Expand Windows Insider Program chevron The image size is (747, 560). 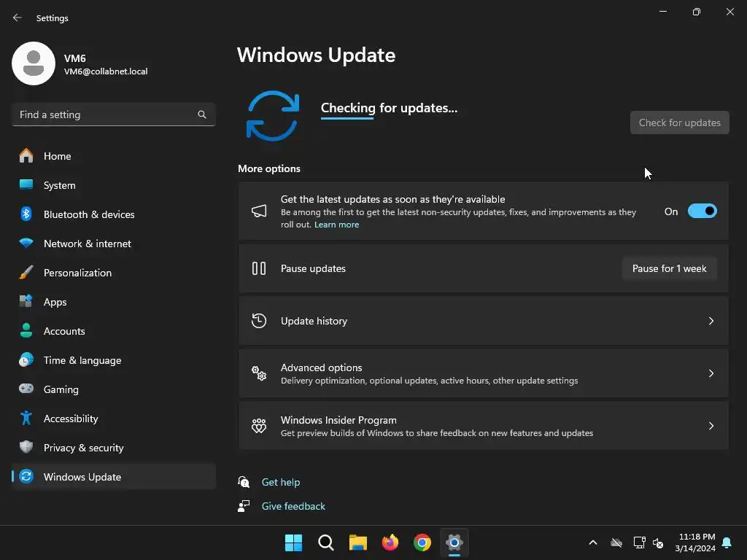click(x=711, y=426)
